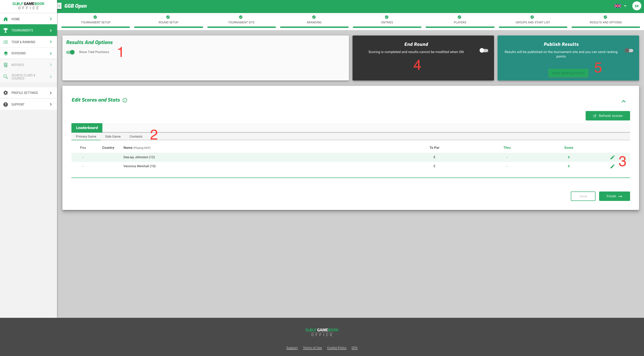Select the Tournaments trophy icon in sidebar

(5, 30)
